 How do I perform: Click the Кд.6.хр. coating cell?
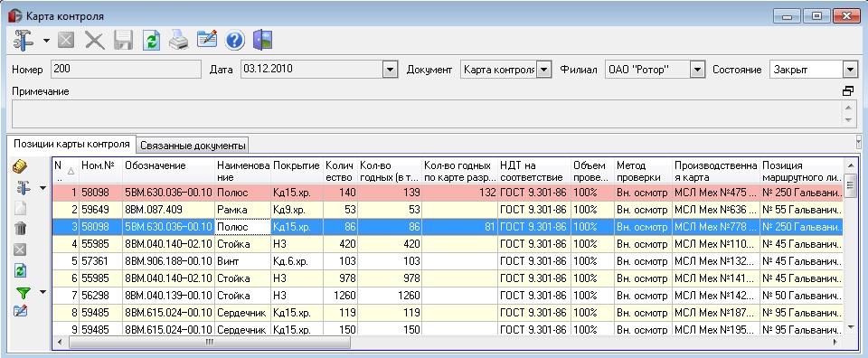pos(297,261)
